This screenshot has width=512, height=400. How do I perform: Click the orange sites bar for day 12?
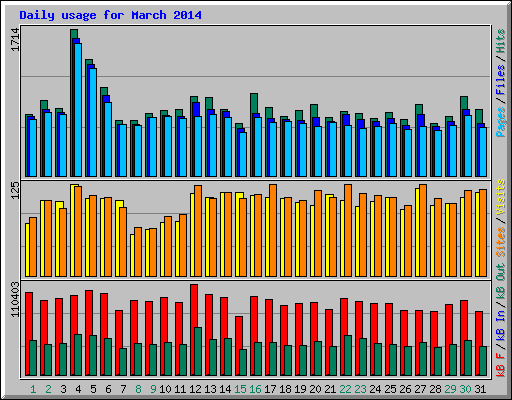[x=198, y=231]
